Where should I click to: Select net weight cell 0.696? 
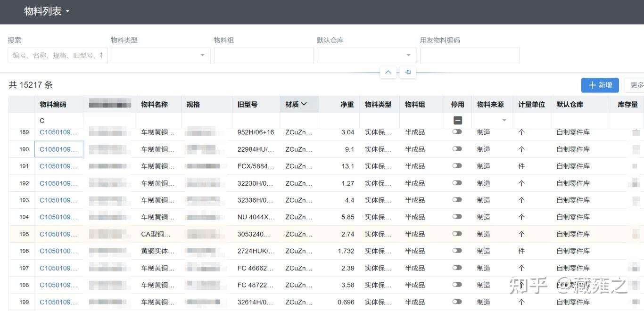pyautogui.click(x=339, y=302)
